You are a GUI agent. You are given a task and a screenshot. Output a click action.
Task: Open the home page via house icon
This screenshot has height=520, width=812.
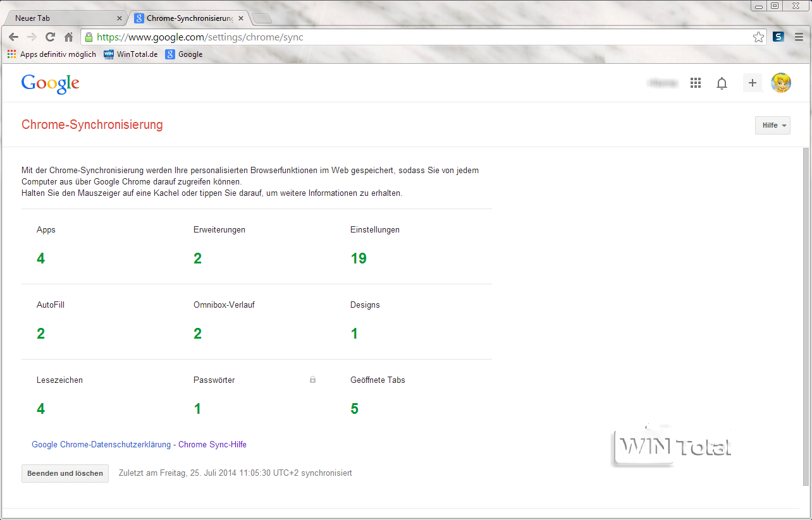click(68, 37)
